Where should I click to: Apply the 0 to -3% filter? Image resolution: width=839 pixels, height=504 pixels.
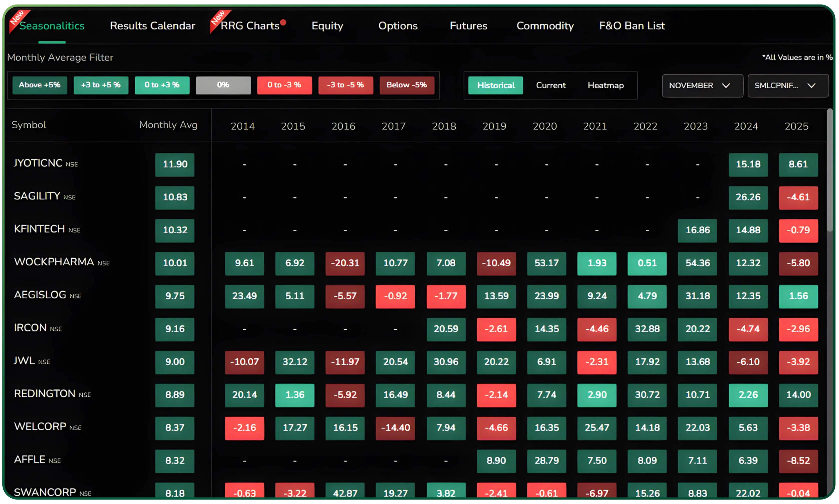tap(284, 85)
